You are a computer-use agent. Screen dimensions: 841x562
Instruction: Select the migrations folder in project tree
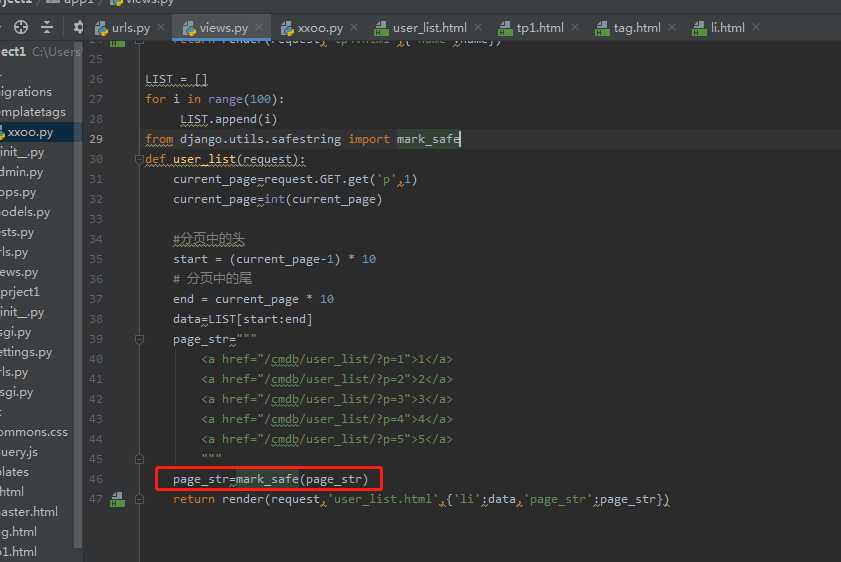[x=26, y=92]
